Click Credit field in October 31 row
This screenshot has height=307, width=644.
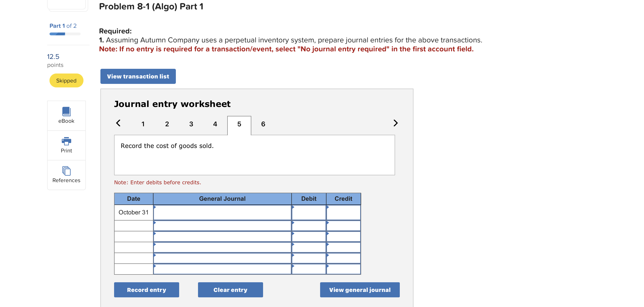[x=343, y=213]
